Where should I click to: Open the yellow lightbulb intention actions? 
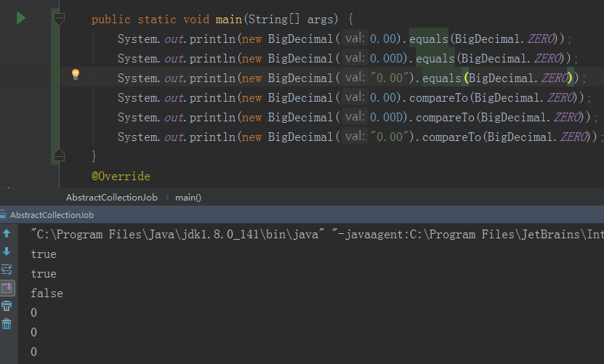coord(76,74)
